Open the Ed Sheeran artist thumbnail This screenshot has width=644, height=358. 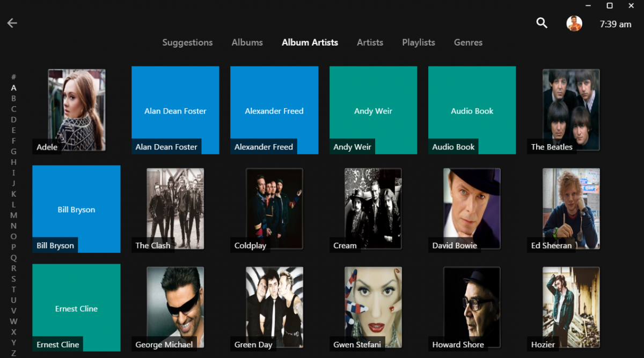[571, 208]
